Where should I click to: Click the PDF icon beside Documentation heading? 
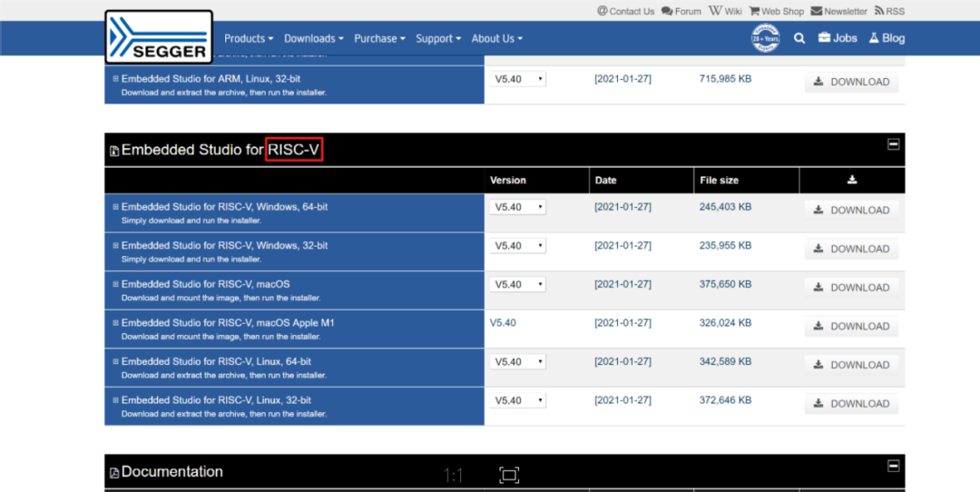[x=114, y=473]
